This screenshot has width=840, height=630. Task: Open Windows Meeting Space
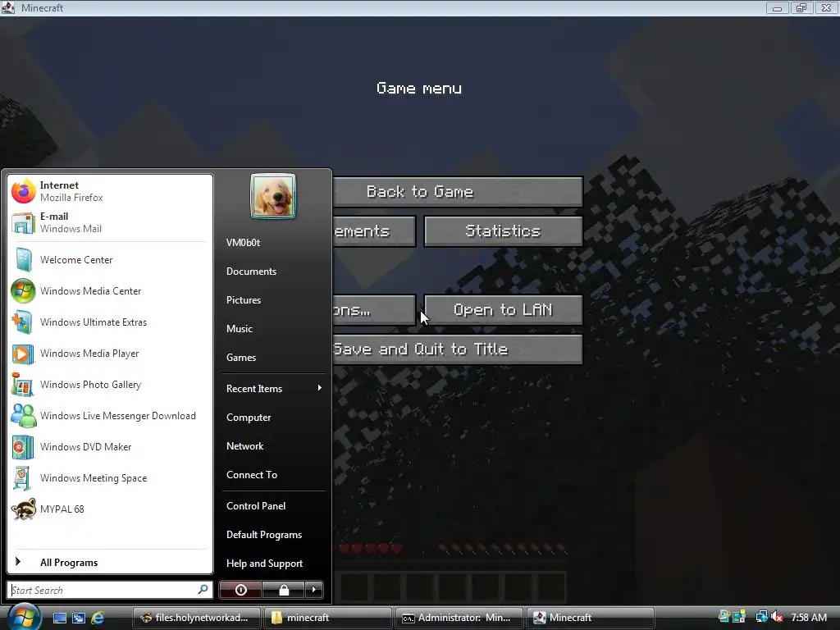(x=110, y=478)
